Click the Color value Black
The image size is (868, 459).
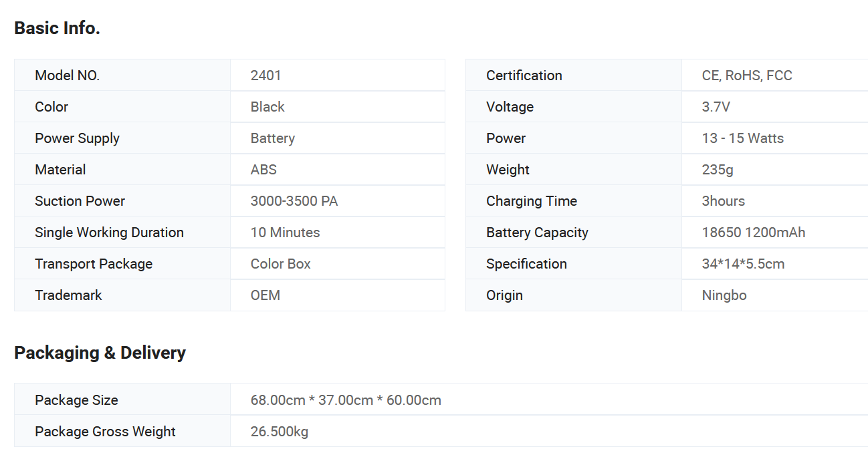267,107
